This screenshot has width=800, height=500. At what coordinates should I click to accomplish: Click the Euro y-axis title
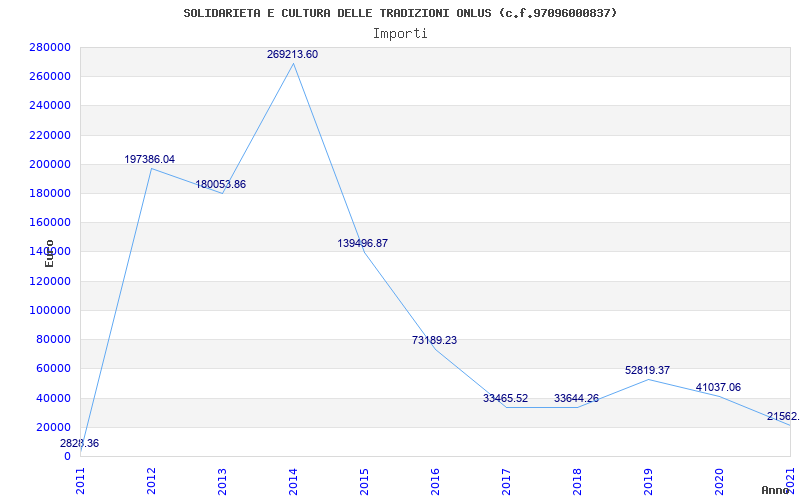pyautogui.click(x=49, y=253)
